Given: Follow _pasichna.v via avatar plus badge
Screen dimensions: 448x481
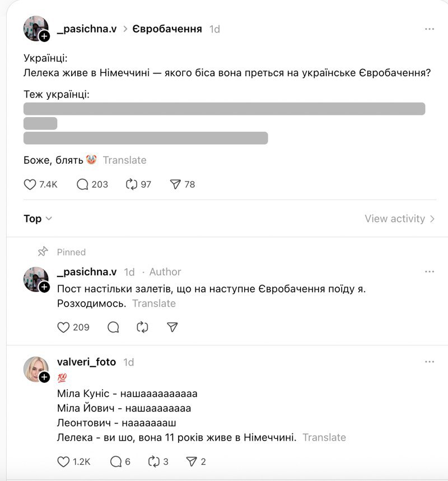Looking at the screenshot, I should pyautogui.click(x=44, y=36).
